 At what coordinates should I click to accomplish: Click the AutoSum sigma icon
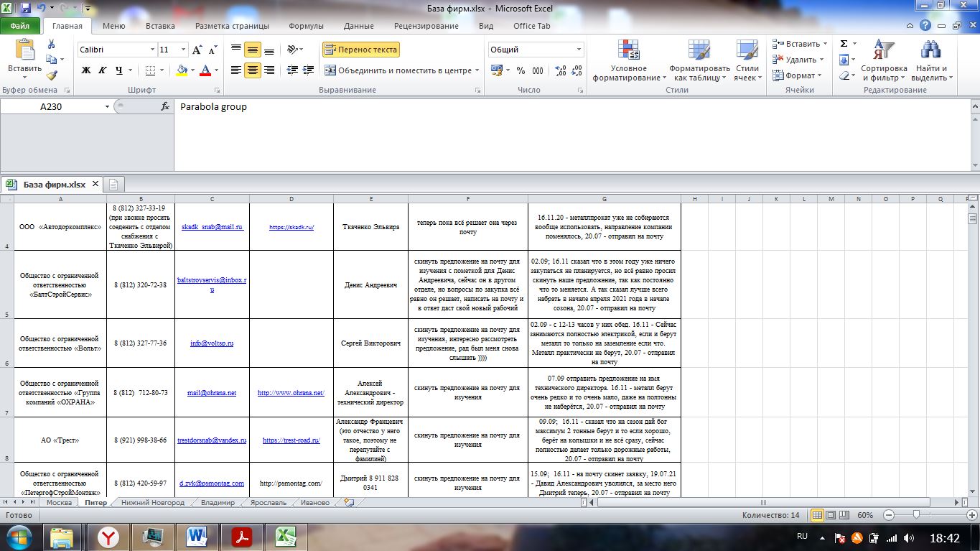pyautogui.click(x=844, y=44)
